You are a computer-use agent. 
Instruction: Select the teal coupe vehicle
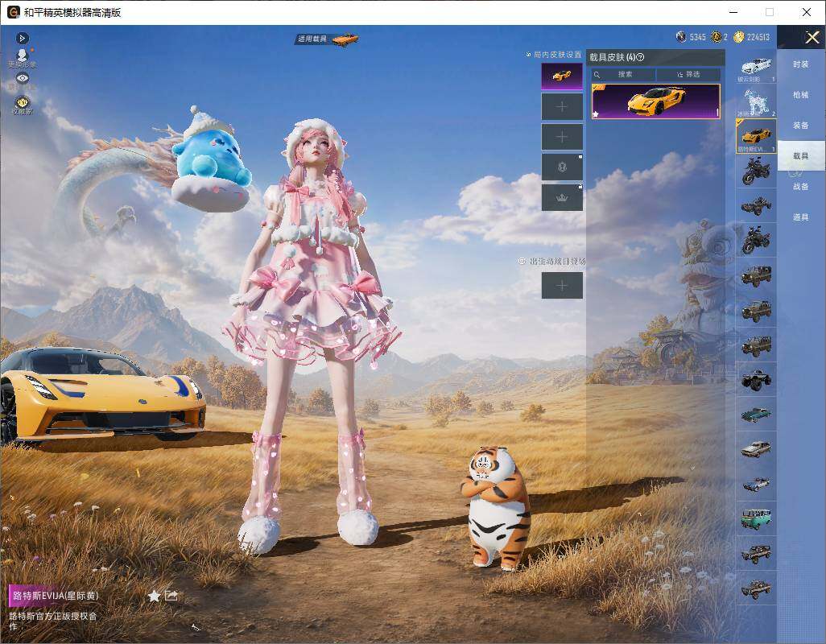pos(756,415)
